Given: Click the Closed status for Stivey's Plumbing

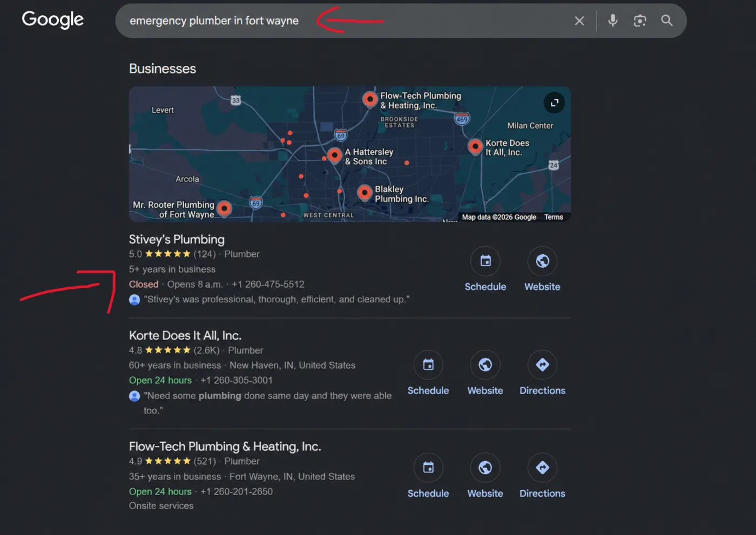Looking at the screenshot, I should [144, 284].
